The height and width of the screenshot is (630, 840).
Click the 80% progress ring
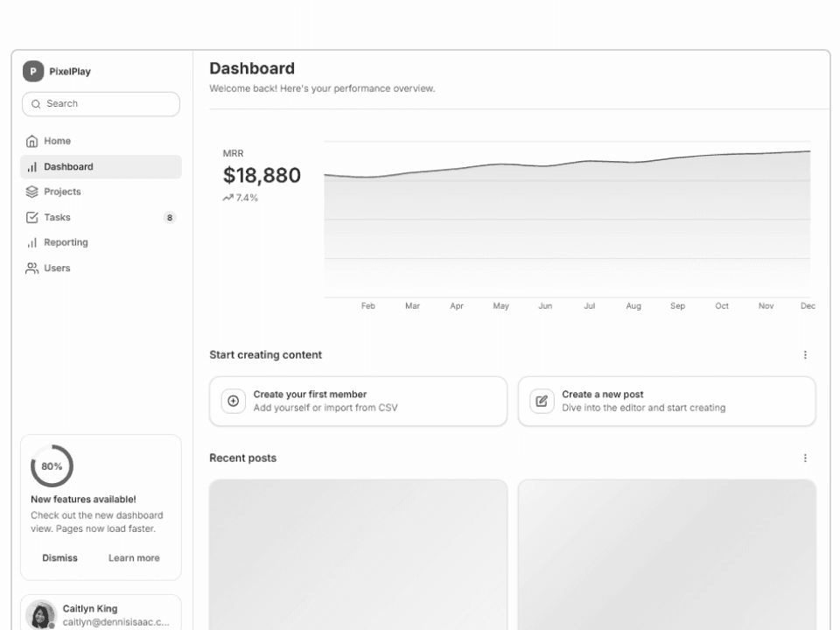52,465
